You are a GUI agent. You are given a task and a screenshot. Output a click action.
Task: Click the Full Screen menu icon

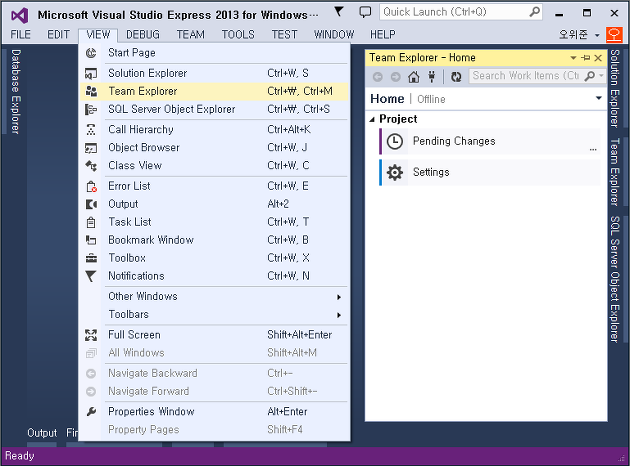91,335
